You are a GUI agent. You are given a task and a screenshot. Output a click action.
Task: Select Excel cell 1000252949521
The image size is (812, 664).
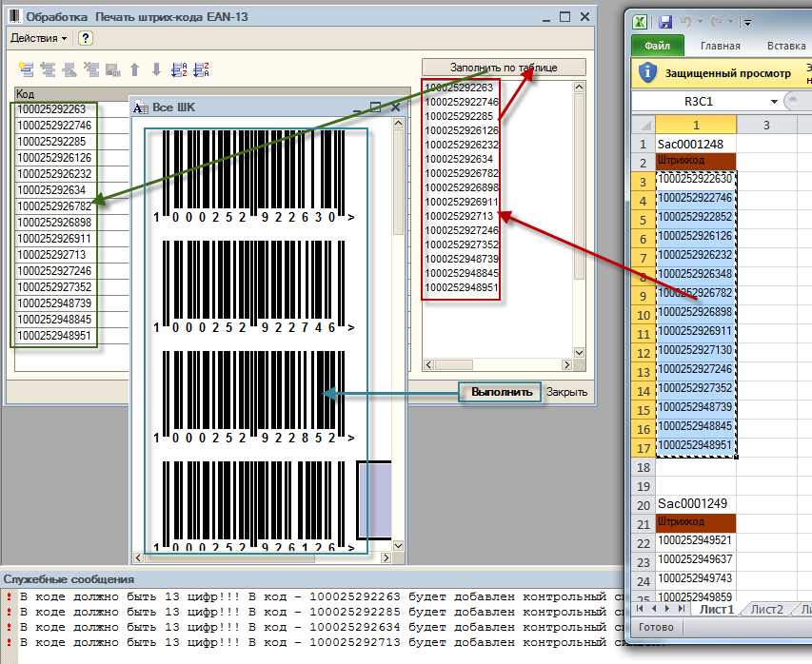pos(696,541)
